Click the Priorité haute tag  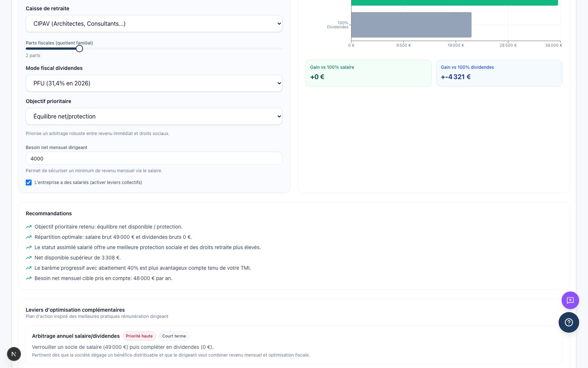click(x=139, y=336)
